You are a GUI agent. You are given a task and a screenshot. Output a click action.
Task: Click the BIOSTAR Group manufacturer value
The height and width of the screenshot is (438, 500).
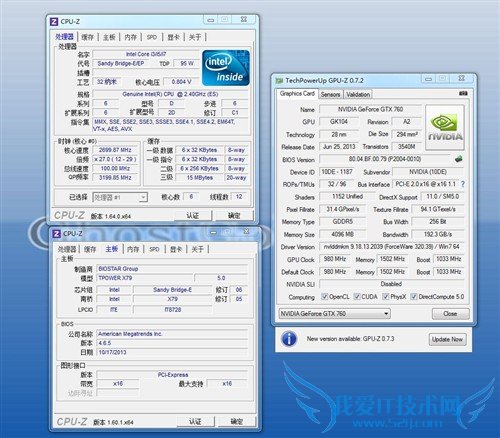click(x=172, y=269)
